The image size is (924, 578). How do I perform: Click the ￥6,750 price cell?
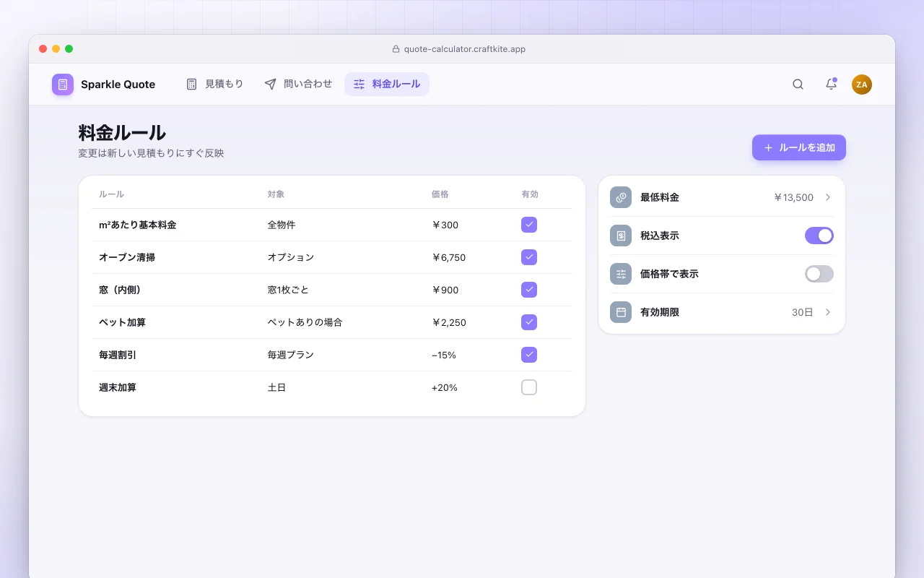point(448,257)
